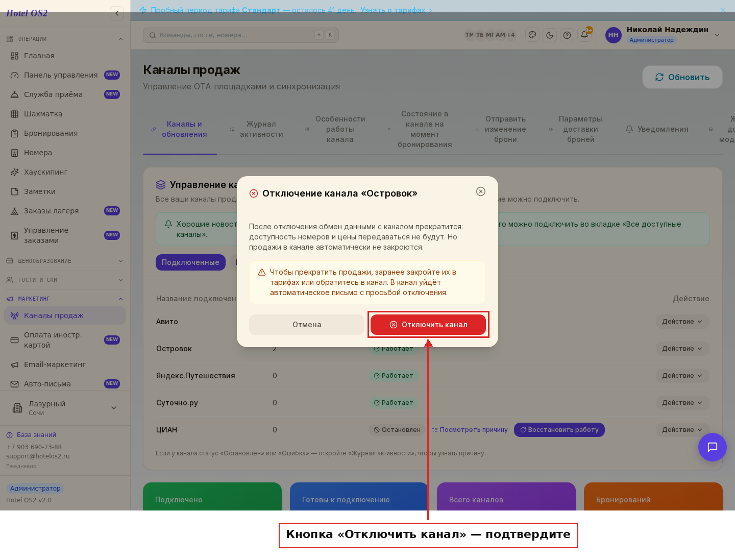This screenshot has height=560, width=735.
Task: Expand the Гости и CRM section
Action: coord(65,280)
